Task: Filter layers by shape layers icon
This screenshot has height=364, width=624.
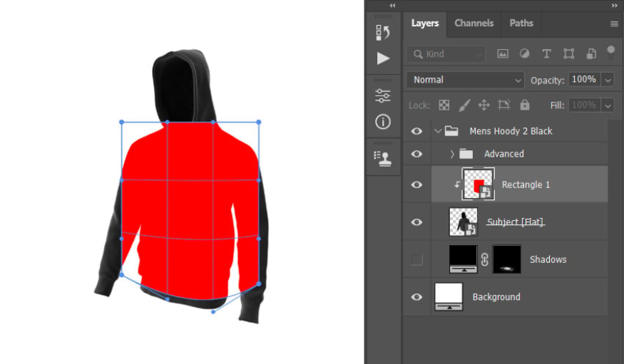Action: click(568, 53)
